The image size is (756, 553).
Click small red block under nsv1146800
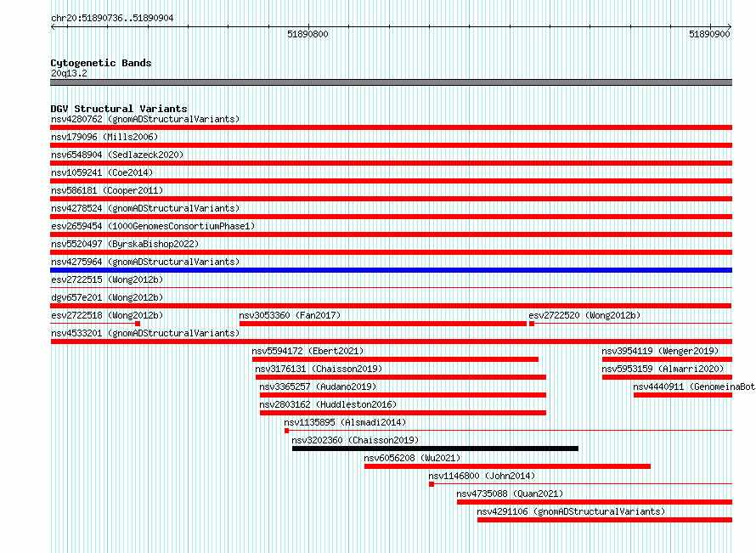tap(432, 484)
